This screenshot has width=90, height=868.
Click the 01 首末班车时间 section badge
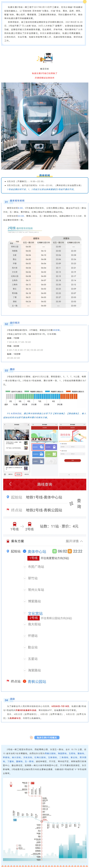click(x=6, y=202)
